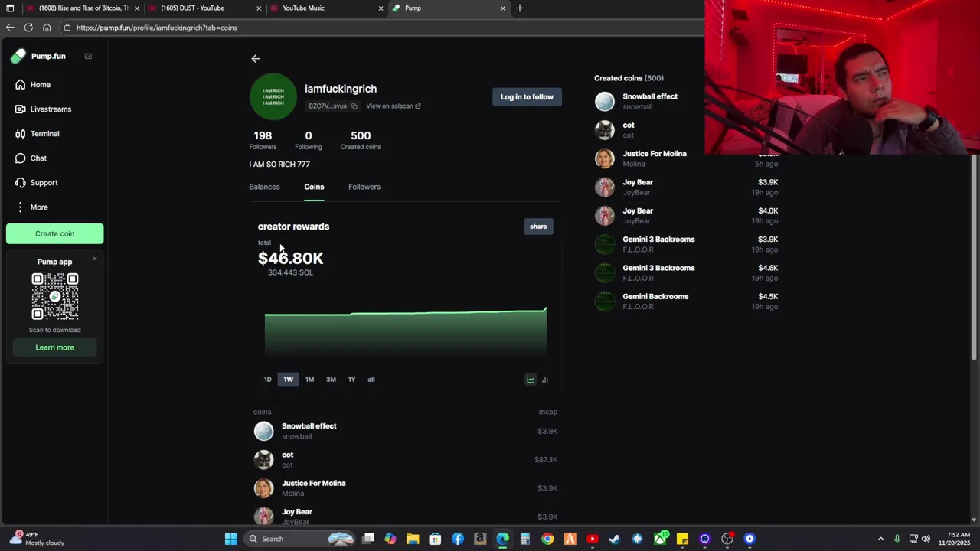This screenshot has width=980, height=551.
Task: Click Log in to follow
Action: click(x=527, y=97)
